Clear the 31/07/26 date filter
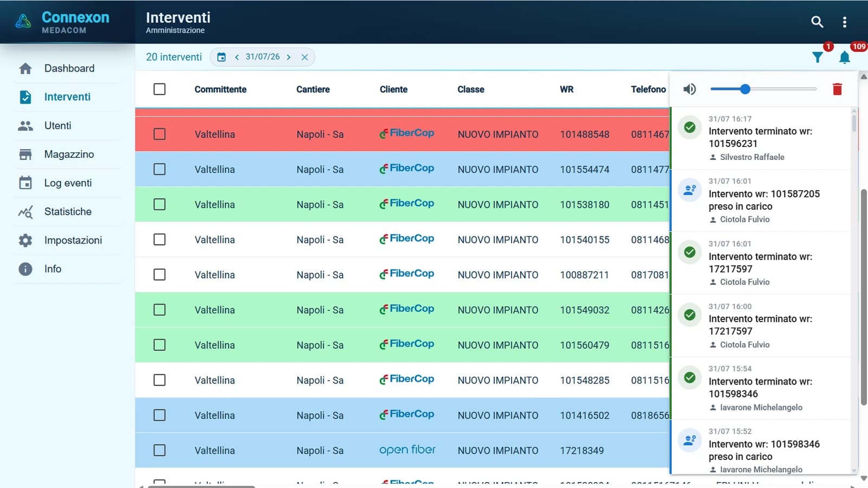 point(305,57)
